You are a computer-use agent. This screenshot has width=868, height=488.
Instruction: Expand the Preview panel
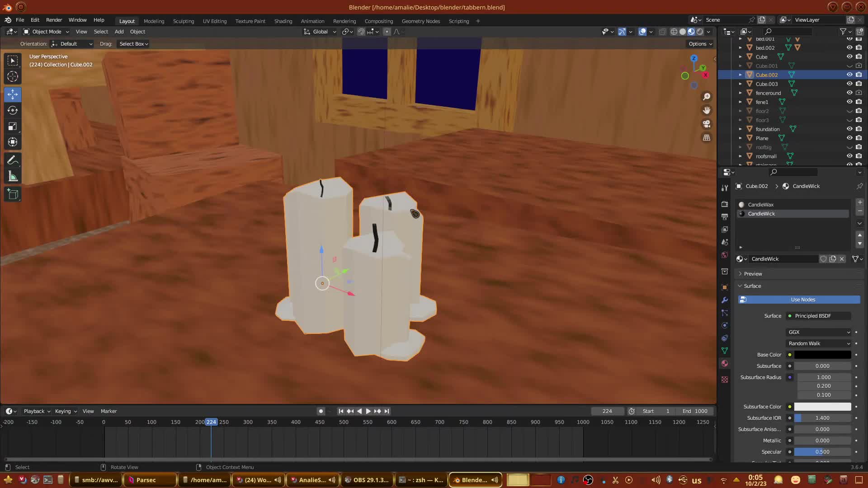coord(753,274)
